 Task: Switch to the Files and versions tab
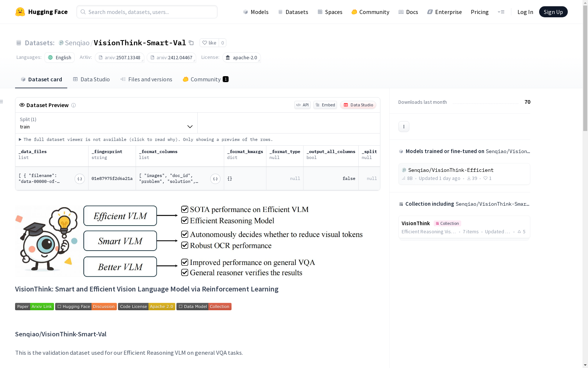[x=146, y=79]
